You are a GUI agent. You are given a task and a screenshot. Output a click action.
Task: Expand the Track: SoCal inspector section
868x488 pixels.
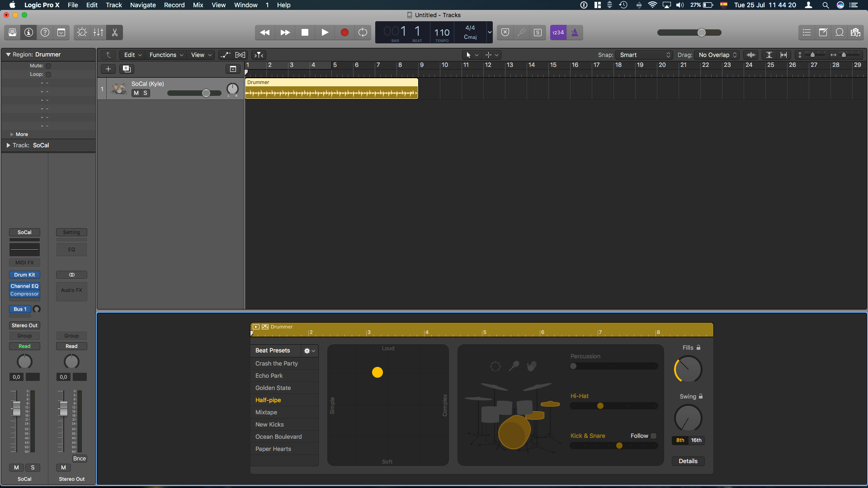[8, 145]
